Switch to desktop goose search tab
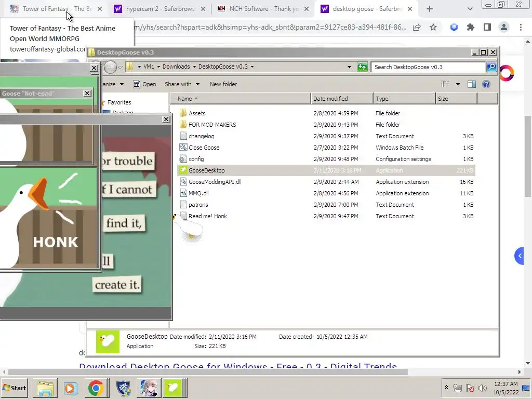Viewport: 532px width, 399px height. [x=366, y=9]
